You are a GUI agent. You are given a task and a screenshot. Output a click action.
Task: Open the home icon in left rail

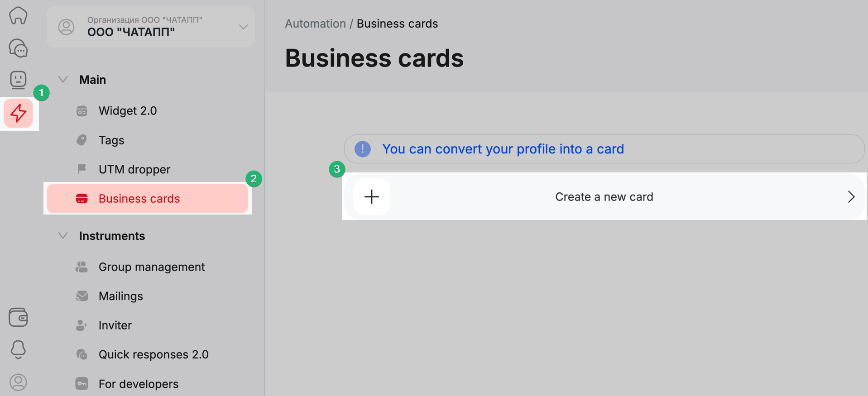pos(18,16)
